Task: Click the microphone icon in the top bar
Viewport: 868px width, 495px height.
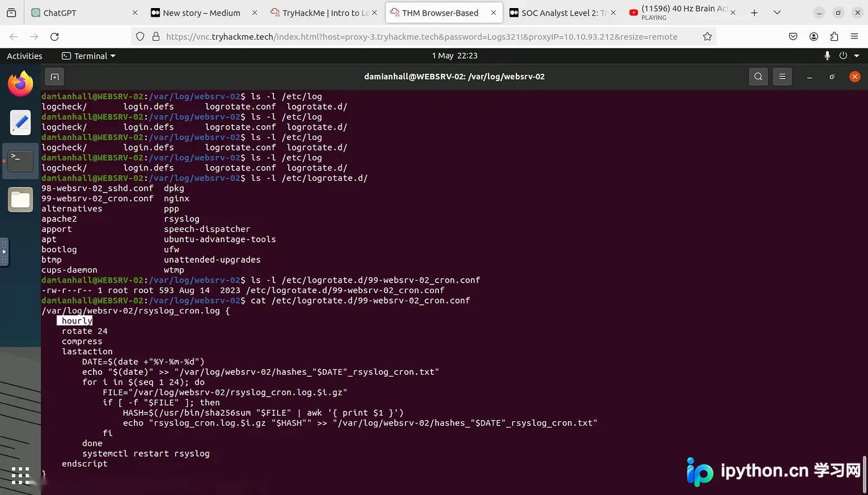Action: 827,56
